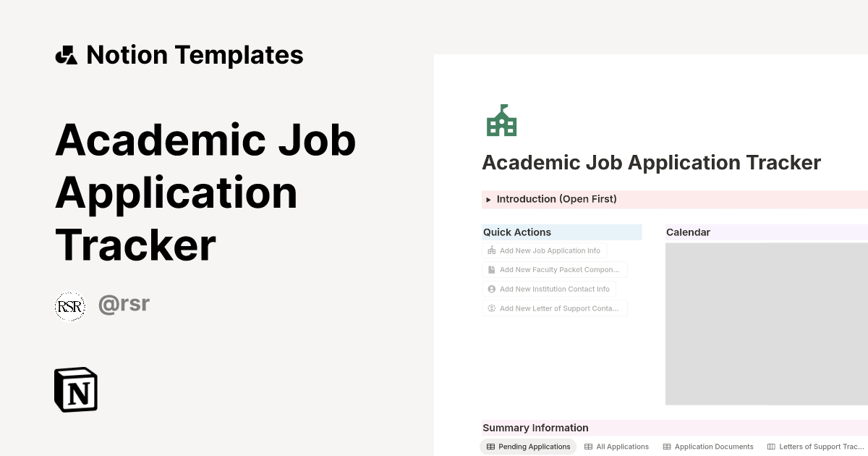Click the person icon beside Add New Institution Contact Info
868x456 pixels.
pyautogui.click(x=490, y=289)
